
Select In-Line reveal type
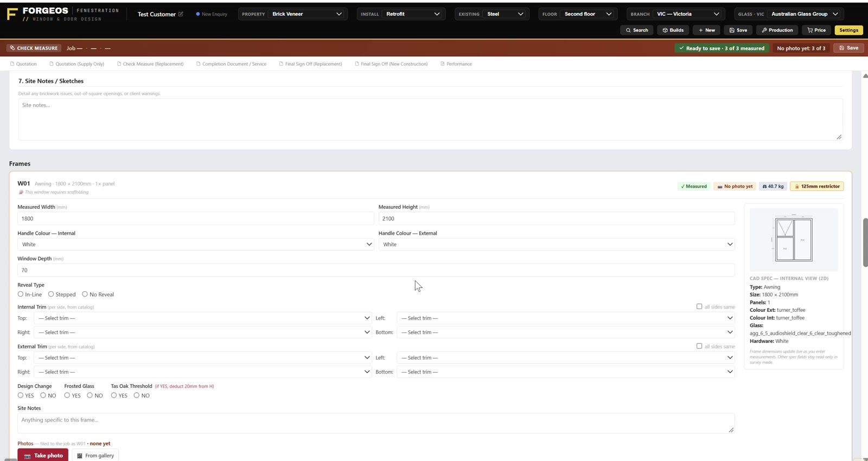(21, 294)
